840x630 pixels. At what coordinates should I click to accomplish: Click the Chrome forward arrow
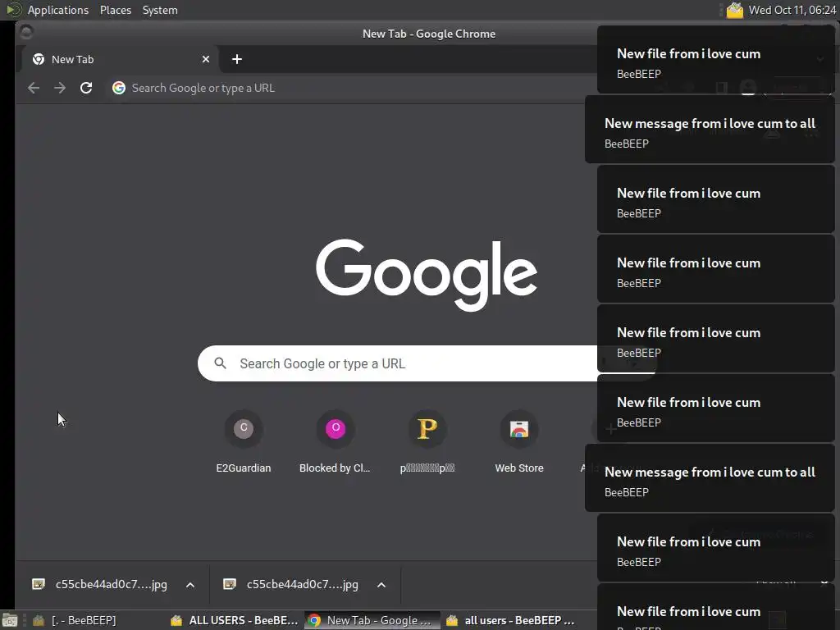59,88
